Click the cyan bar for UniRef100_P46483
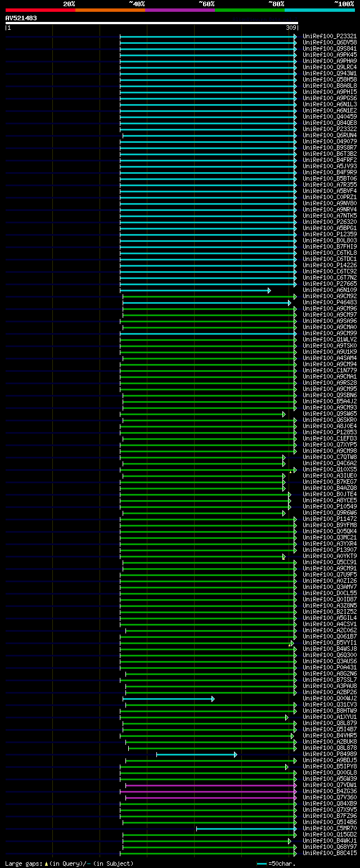This screenshot has width=360, height=868. [207, 303]
